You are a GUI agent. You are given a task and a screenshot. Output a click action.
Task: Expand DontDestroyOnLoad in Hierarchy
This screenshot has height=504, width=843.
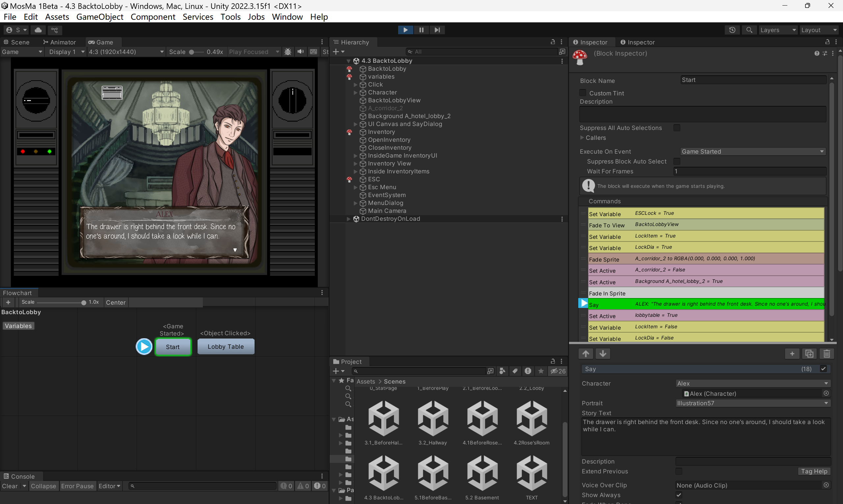(348, 219)
